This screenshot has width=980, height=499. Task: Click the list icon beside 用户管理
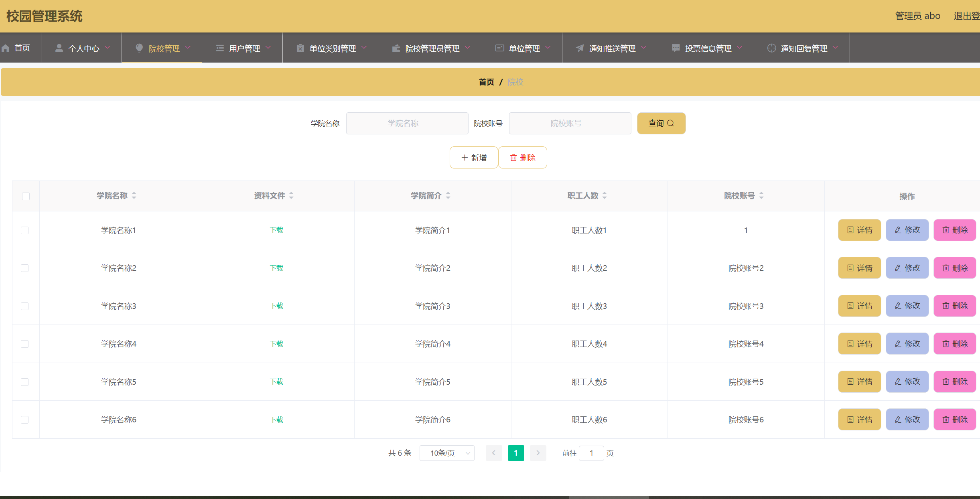220,48
